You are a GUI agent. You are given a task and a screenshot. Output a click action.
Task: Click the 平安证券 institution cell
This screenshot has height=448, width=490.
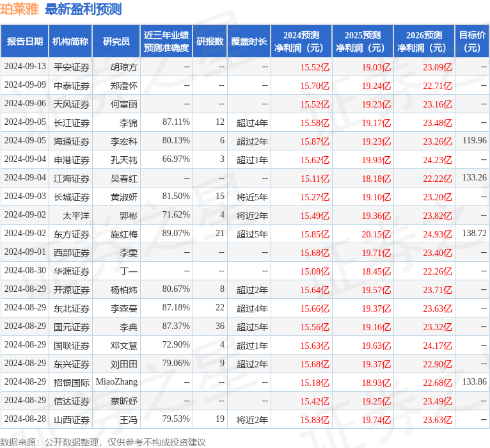tap(72, 67)
